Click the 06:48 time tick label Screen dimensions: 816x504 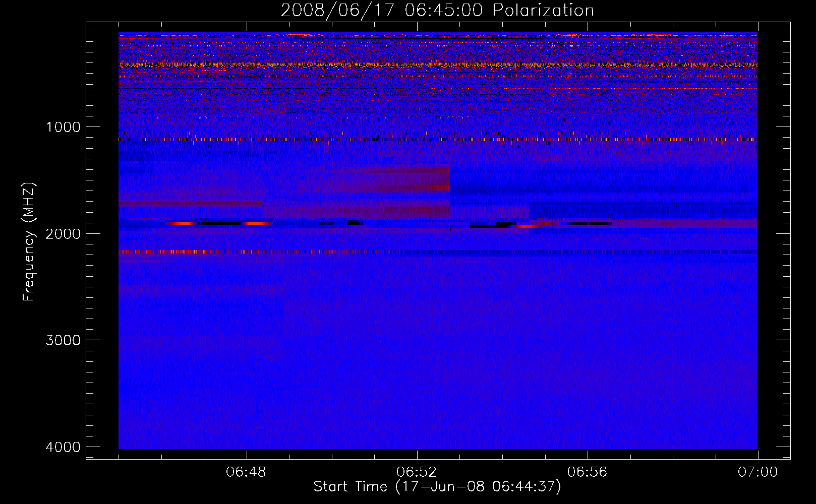pos(246,472)
